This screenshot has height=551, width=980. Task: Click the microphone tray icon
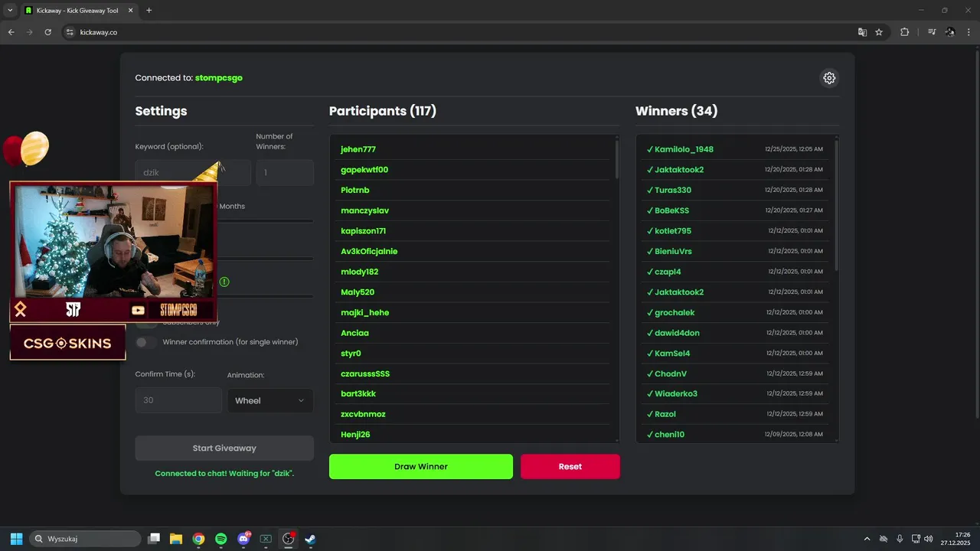tap(900, 539)
